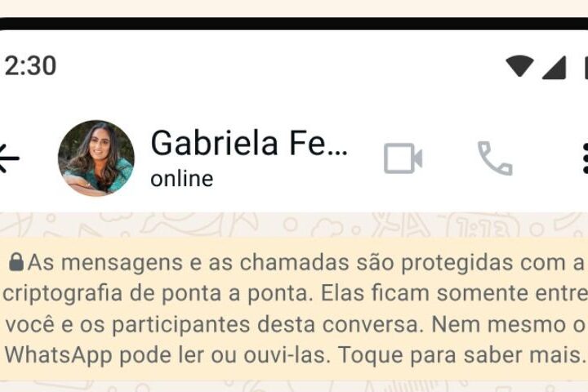Tap the 2:30 clock in status bar
The image size is (588, 392).
[30, 66]
